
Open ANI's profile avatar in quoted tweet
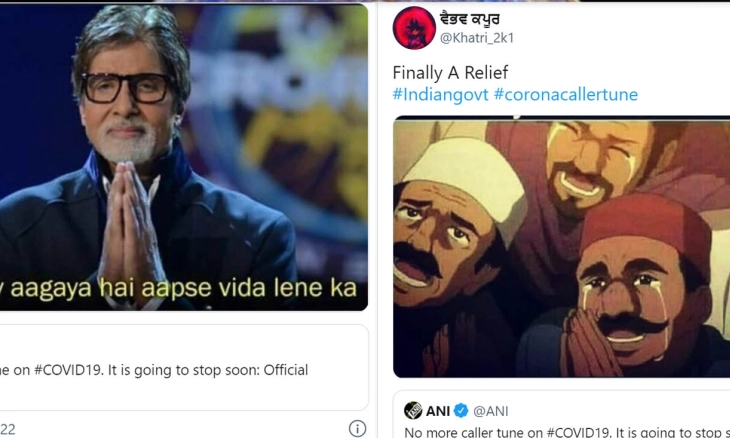click(x=413, y=410)
